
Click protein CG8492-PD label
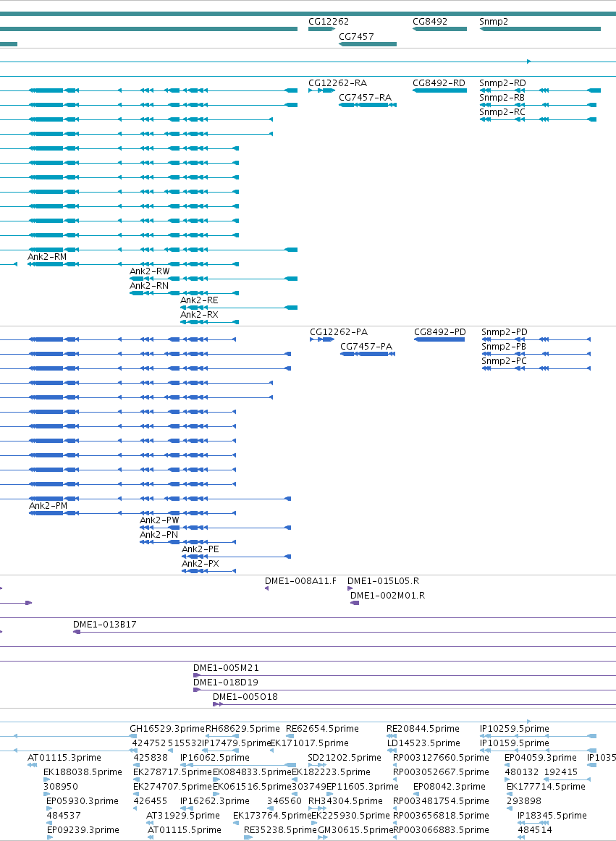[x=440, y=332]
